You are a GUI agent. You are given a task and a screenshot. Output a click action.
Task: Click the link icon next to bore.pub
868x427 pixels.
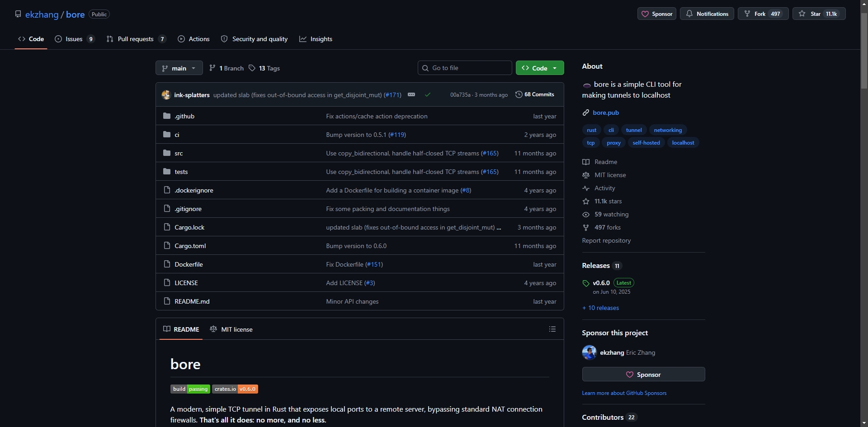coord(586,113)
